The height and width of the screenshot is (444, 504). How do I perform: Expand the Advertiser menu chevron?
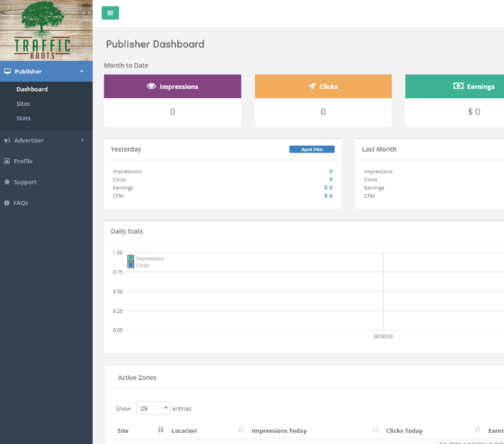(x=82, y=140)
